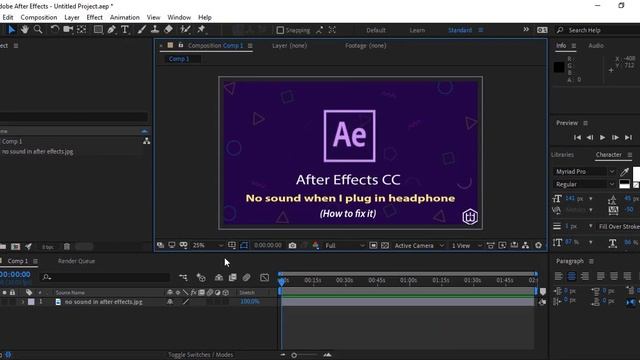640x360 pixels.
Task: Toggle the transparency grid in viewer
Action: click(385, 245)
